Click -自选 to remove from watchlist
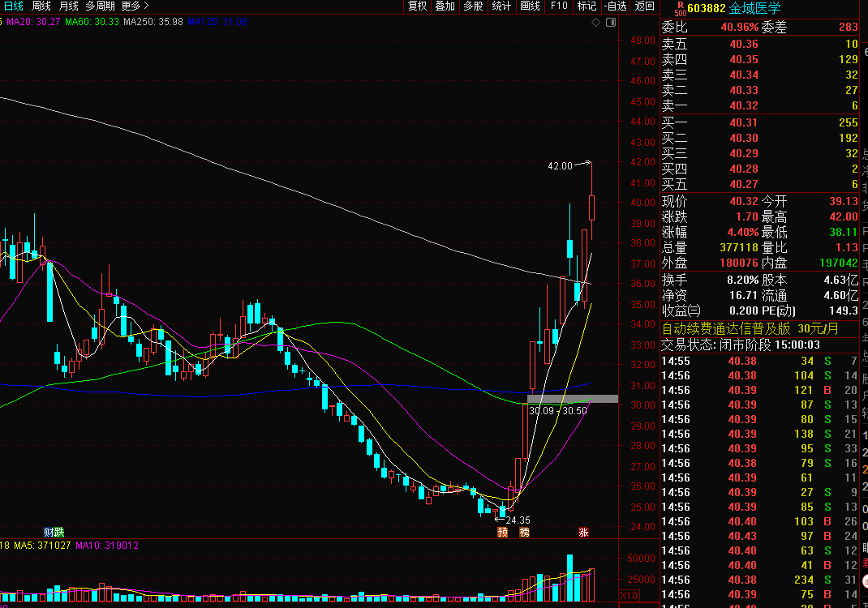Image resolution: width=868 pixels, height=608 pixels. tap(616, 6)
